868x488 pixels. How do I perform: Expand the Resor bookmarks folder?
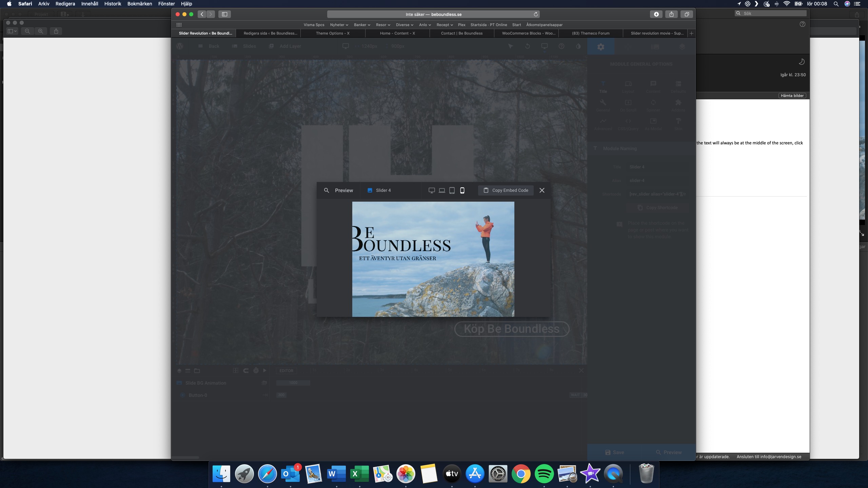(x=383, y=25)
